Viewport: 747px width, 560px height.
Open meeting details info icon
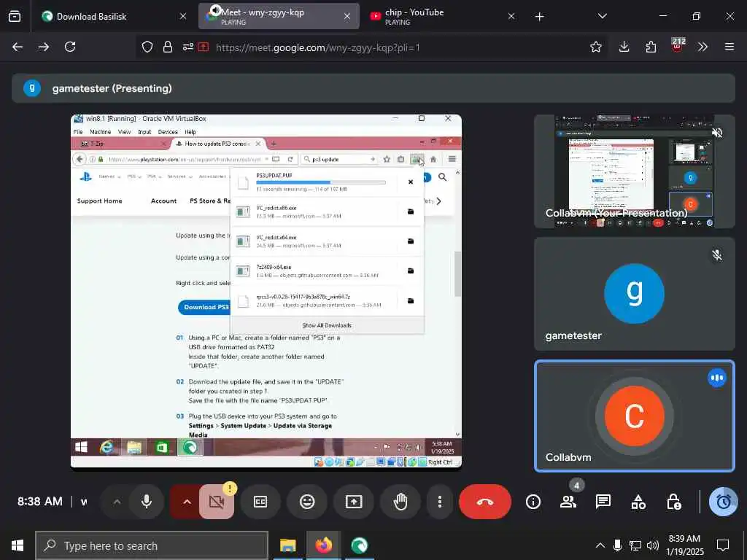[533, 502]
